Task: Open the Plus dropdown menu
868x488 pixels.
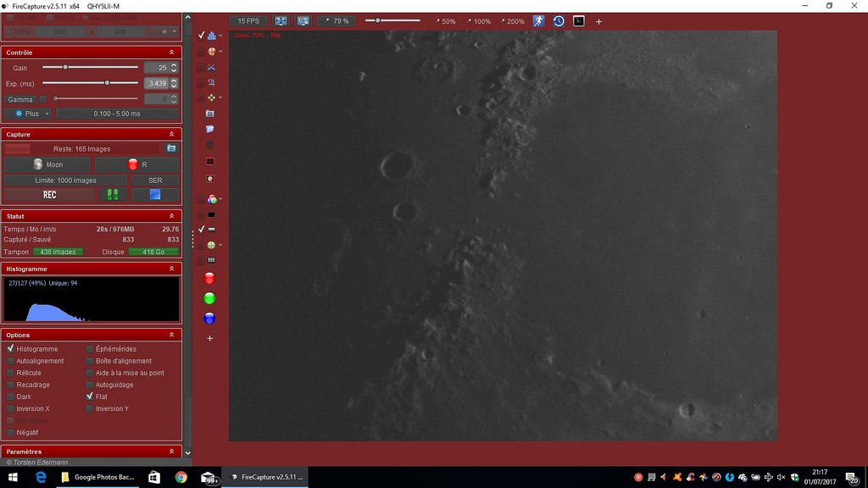Action: point(28,114)
